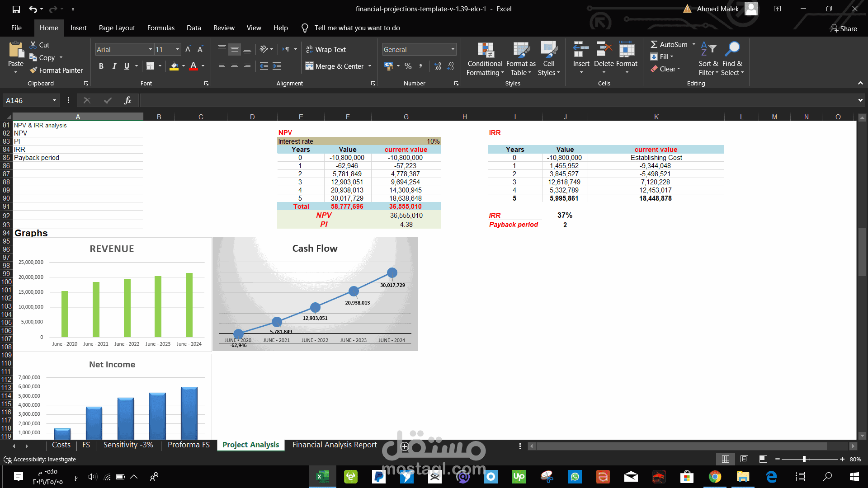Open Find & Select magnifier icon

tap(732, 49)
